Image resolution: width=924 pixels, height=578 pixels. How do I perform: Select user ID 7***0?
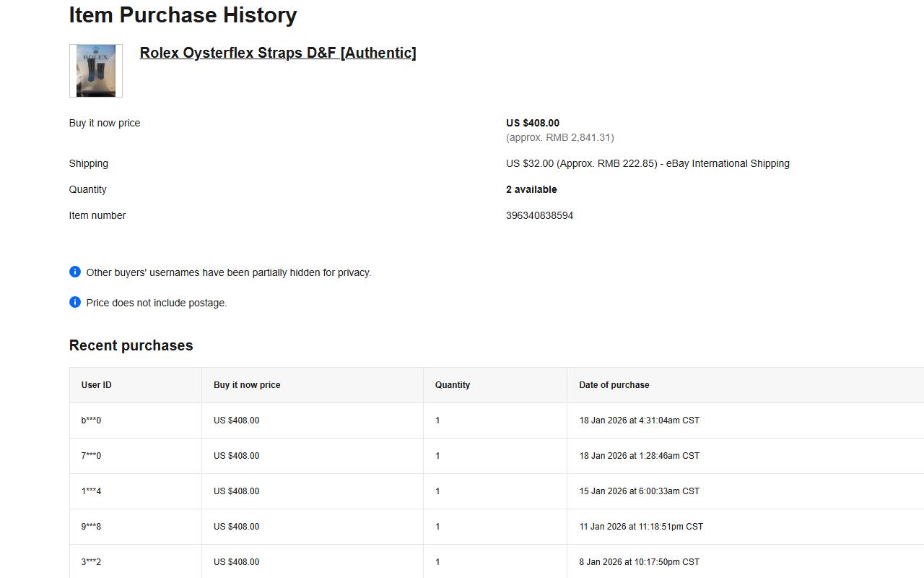click(x=91, y=456)
